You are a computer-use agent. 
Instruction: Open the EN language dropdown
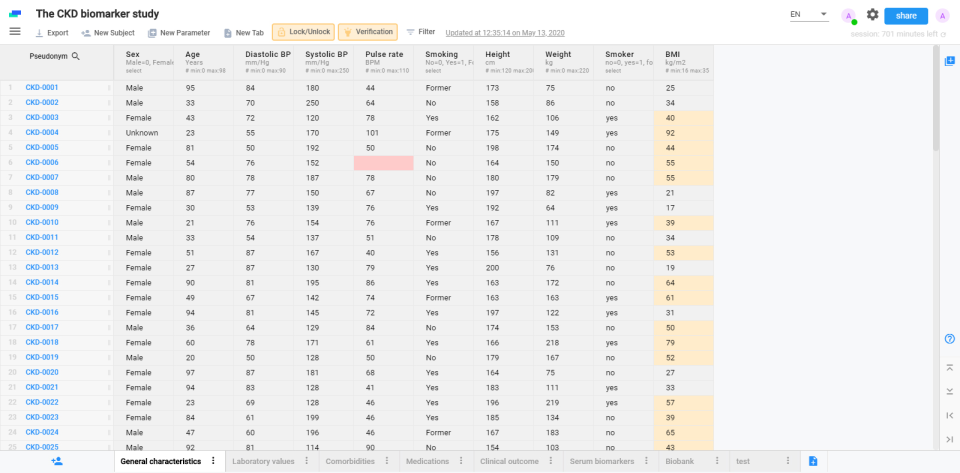[808, 15]
